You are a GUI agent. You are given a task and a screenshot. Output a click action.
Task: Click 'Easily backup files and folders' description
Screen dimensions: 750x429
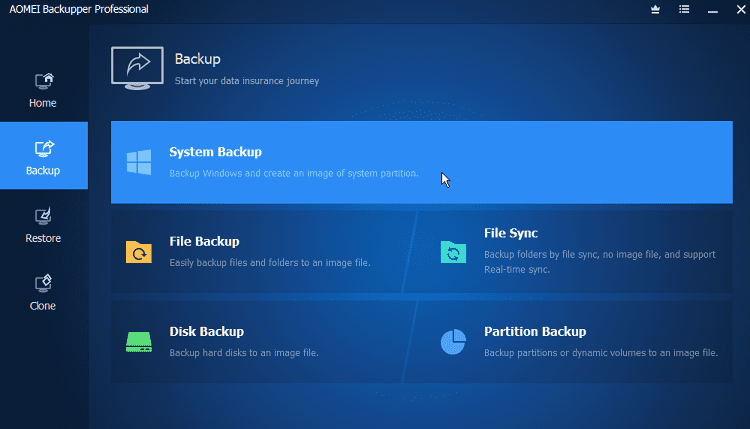[270, 263]
